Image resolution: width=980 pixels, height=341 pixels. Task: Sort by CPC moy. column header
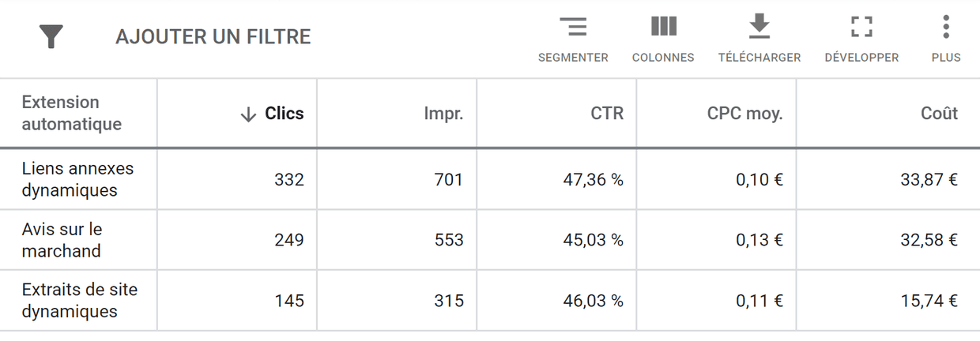pyautogui.click(x=744, y=114)
